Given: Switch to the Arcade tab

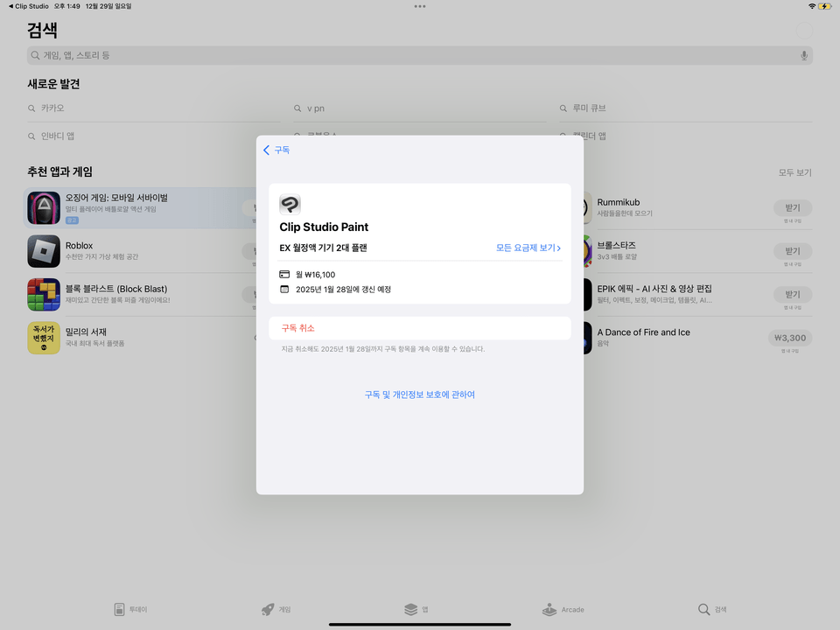Looking at the screenshot, I should [x=563, y=609].
